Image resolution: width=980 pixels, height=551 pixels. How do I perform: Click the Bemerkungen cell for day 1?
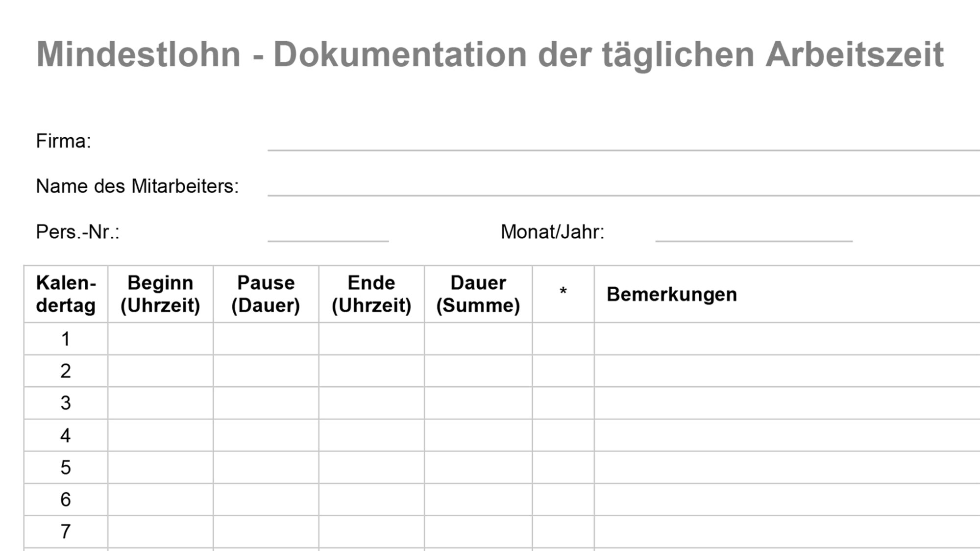pos(787,339)
